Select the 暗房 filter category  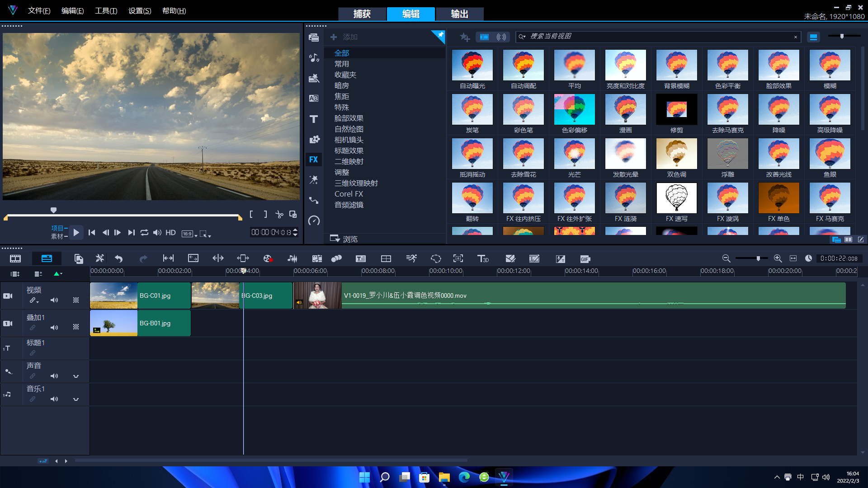[x=342, y=85]
